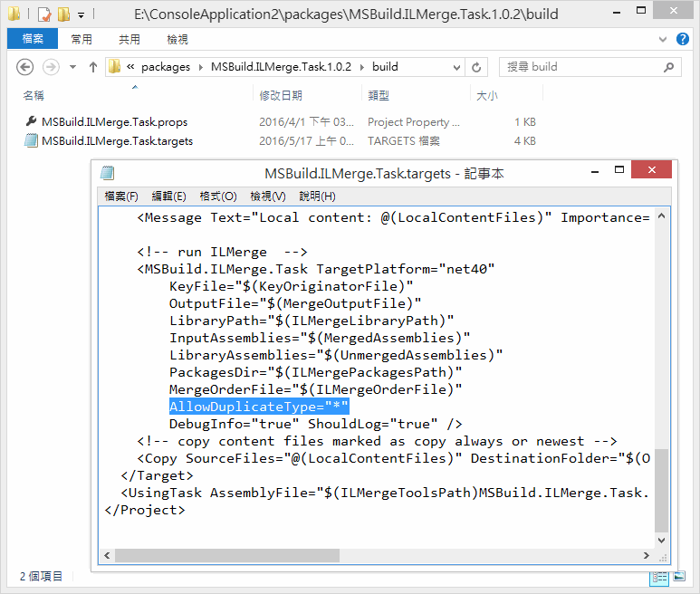700x594 pixels.
Task: Click the Explorer back navigation arrow
Action: point(25,67)
